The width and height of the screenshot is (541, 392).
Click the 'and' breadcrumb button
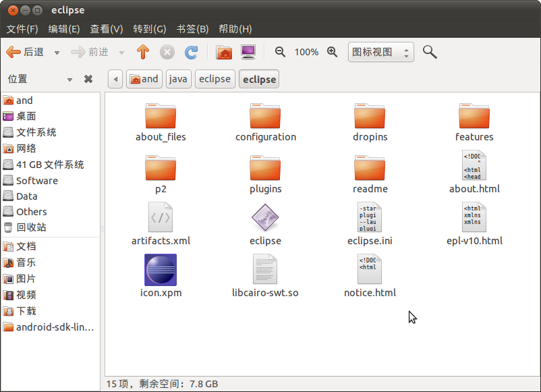144,80
